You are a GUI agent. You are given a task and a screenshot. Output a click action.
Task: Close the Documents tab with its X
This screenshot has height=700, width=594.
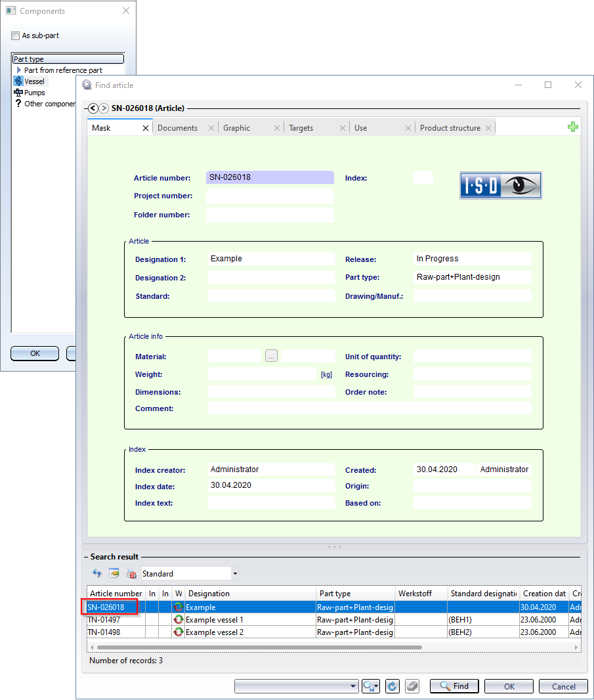[x=211, y=128]
